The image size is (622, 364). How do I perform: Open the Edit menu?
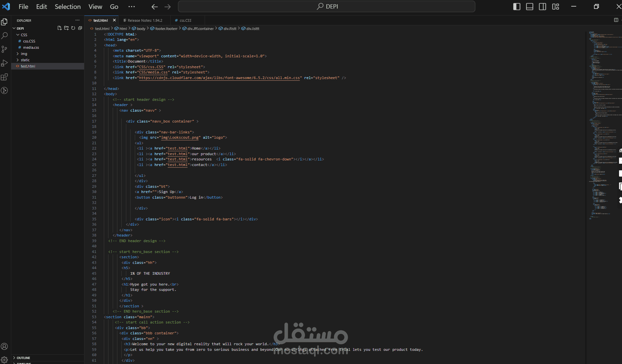[x=42, y=7]
